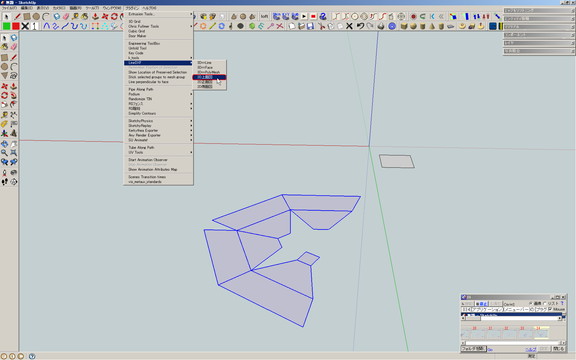
Task: Select the arrow Select tool in top toolbar
Action: (6, 17)
